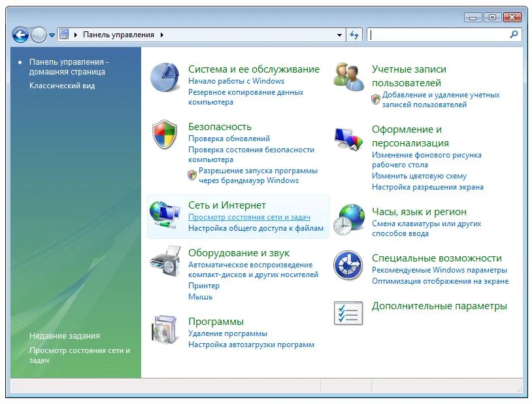Click 'Добавление и удаление учетных записей пользователей'

click(x=441, y=100)
